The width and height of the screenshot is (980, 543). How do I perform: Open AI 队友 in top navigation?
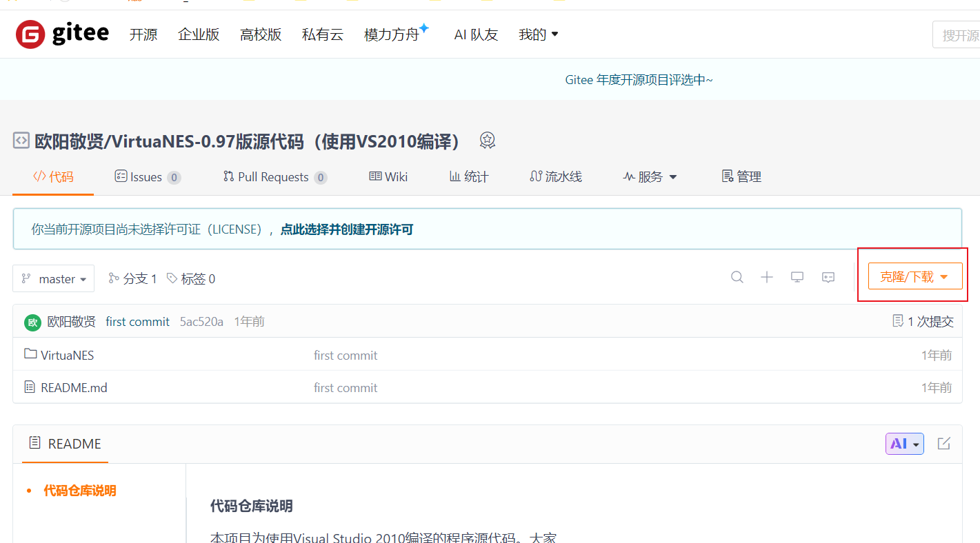[x=476, y=34]
